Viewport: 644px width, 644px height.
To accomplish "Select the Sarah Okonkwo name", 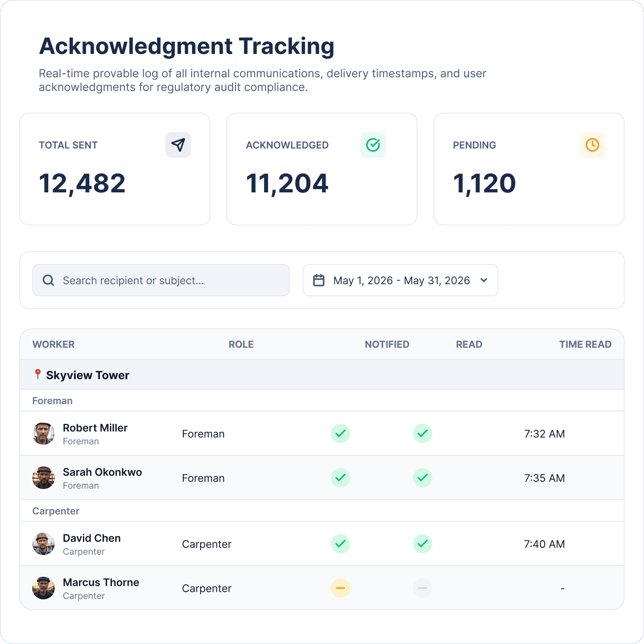I will 102,472.
